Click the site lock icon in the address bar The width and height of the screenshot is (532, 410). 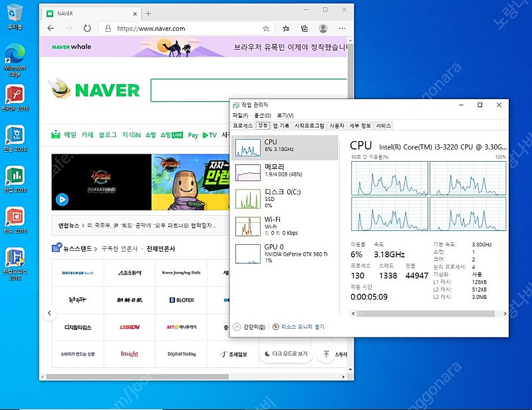(108, 29)
